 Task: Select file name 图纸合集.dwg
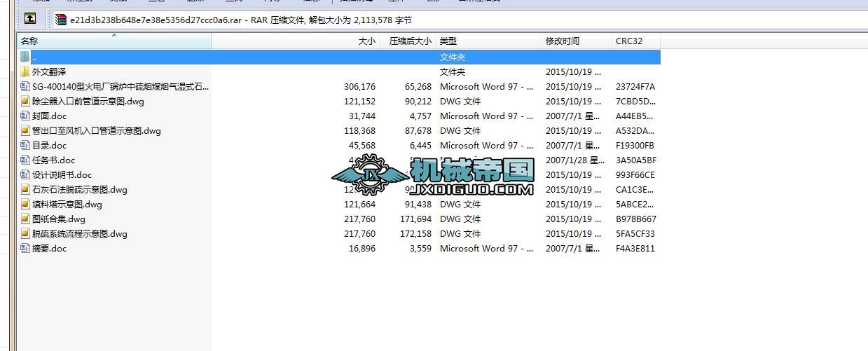(x=59, y=219)
